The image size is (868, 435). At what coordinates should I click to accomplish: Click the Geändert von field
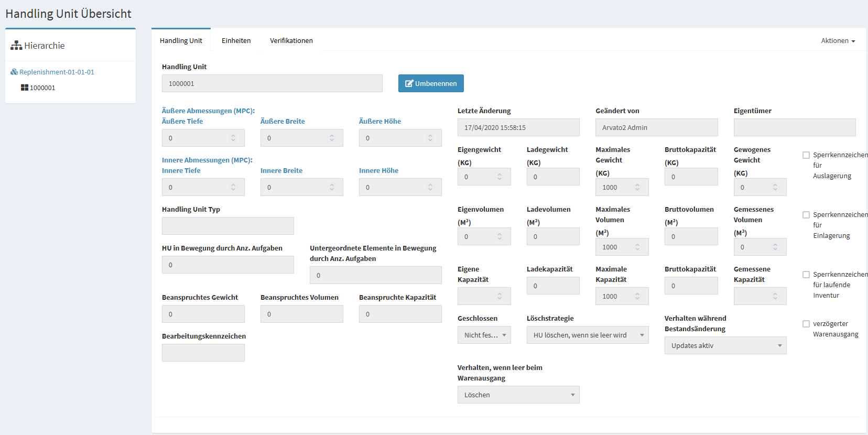click(x=657, y=127)
